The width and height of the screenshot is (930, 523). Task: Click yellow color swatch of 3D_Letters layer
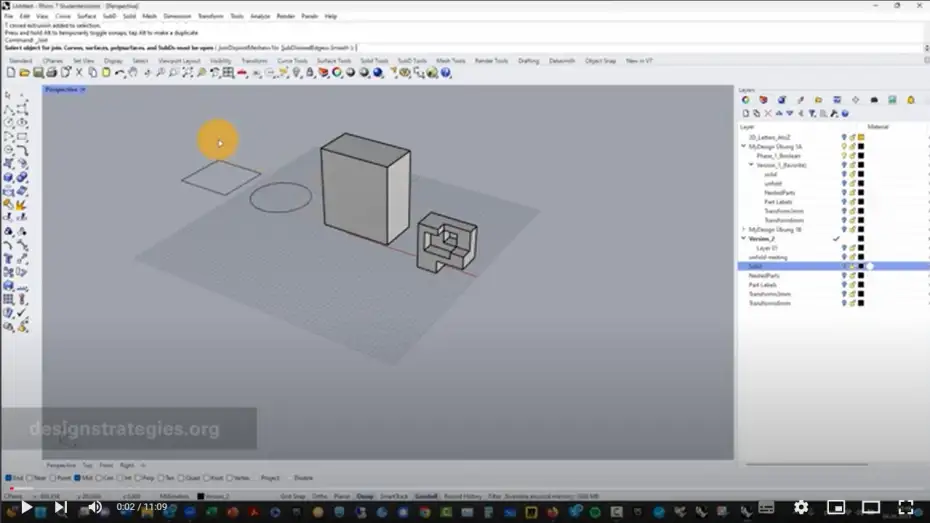click(x=861, y=137)
